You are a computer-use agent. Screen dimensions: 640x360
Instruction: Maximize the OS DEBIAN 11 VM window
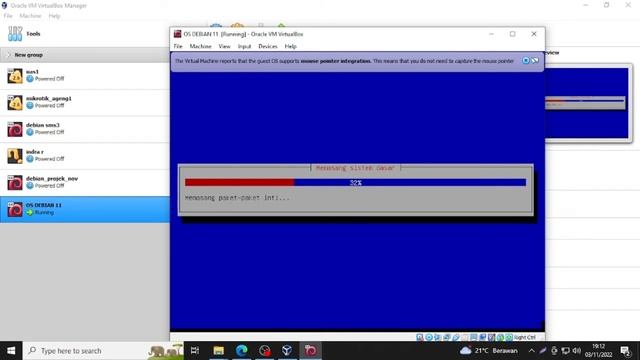point(513,34)
